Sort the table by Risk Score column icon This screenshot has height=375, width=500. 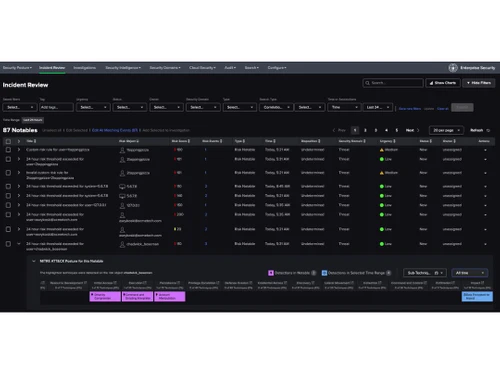click(x=189, y=141)
